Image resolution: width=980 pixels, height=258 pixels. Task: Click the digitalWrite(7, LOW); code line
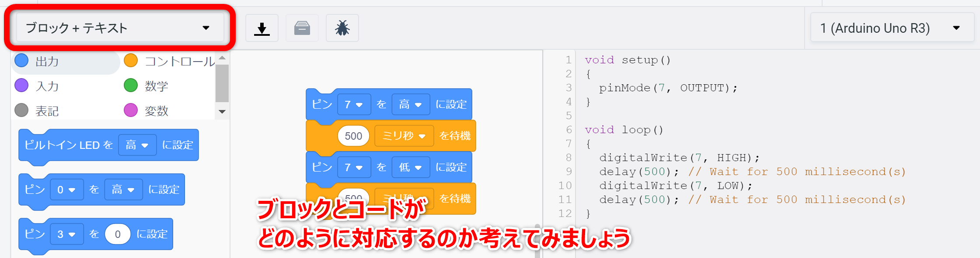pyautogui.click(x=676, y=186)
